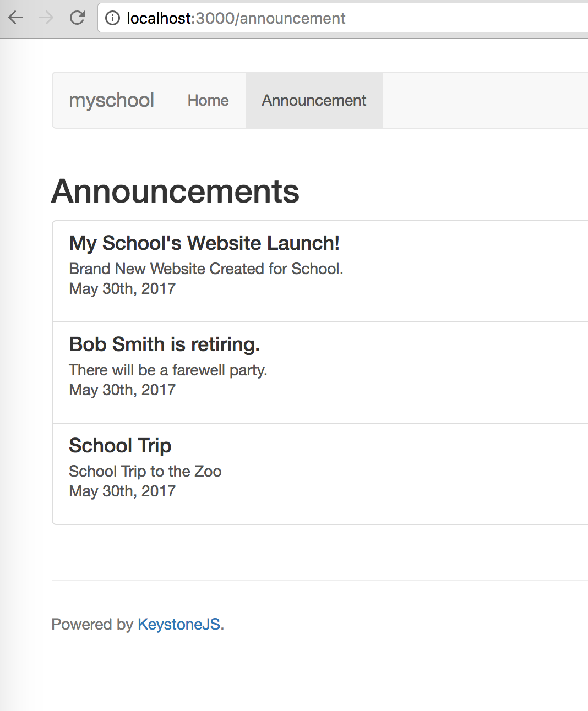Click the site information icon in address bar

pos(112,18)
